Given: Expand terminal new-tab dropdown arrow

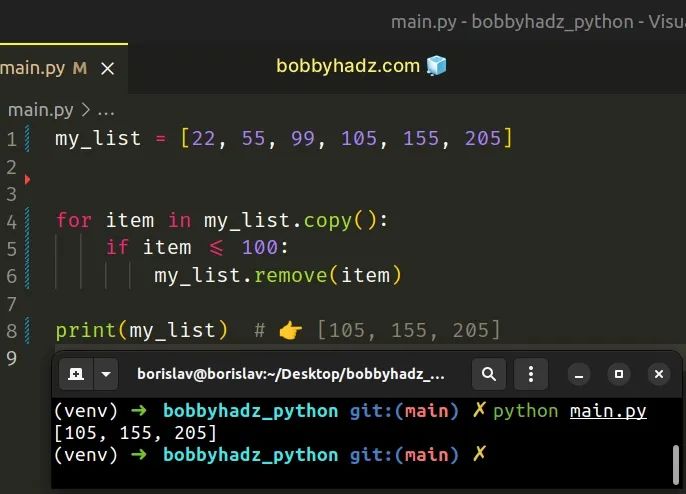Looking at the screenshot, I should coord(106,374).
